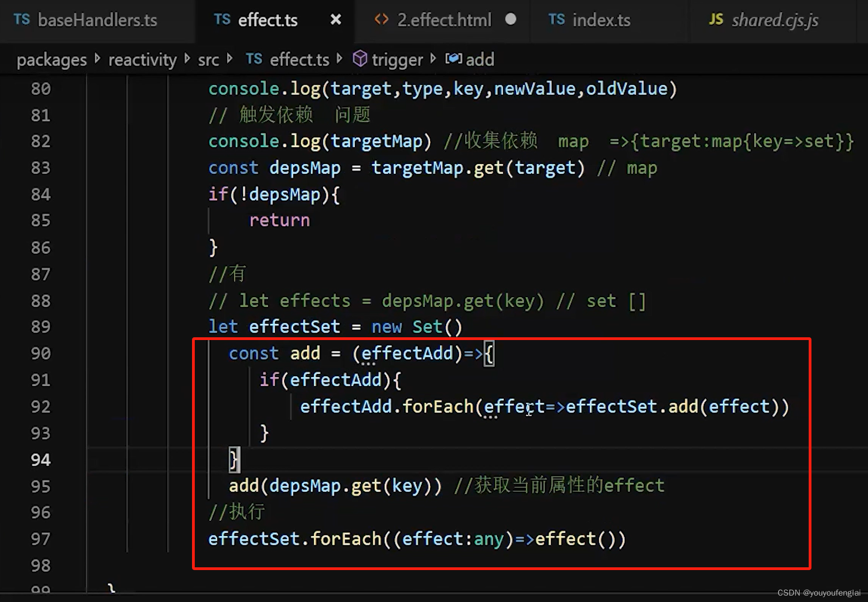The image size is (868, 602).
Task: Open 'packages' breadcrumb segment
Action: (52, 60)
